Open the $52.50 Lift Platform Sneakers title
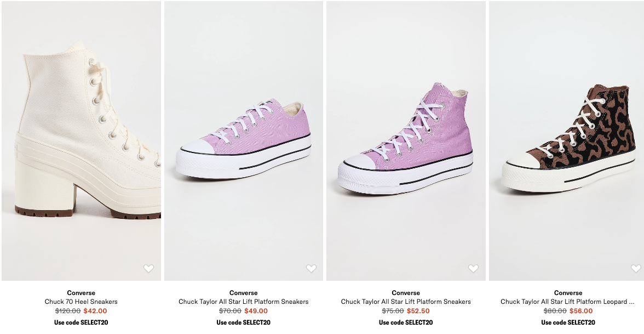644x334 pixels. click(406, 302)
